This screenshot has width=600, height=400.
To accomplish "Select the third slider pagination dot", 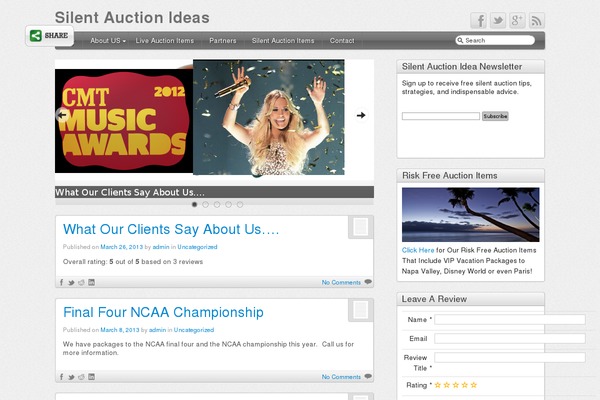I will coord(217,205).
